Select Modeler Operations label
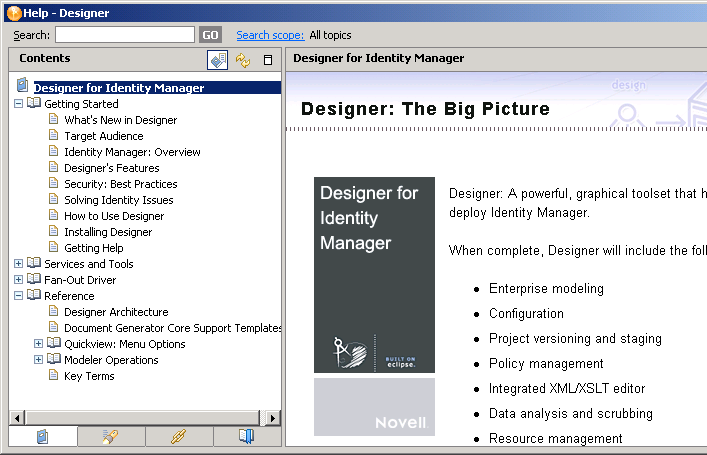The width and height of the screenshot is (707, 455). coord(111,360)
